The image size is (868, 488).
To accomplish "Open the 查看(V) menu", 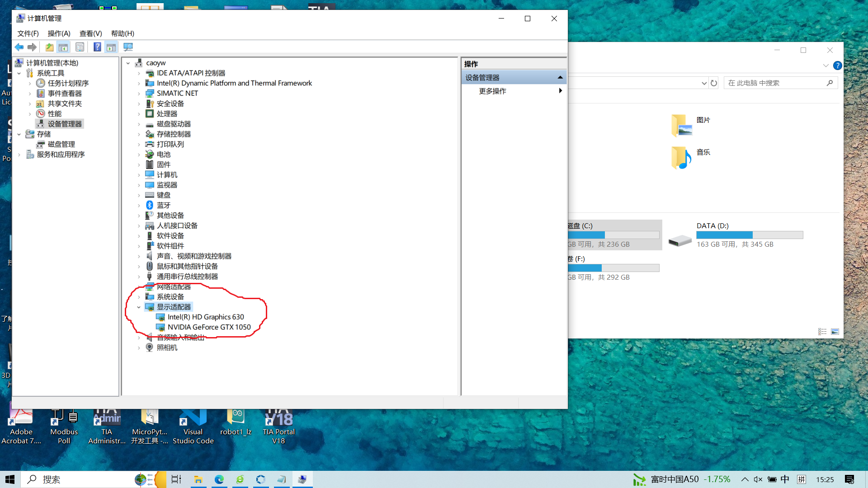I will click(90, 33).
